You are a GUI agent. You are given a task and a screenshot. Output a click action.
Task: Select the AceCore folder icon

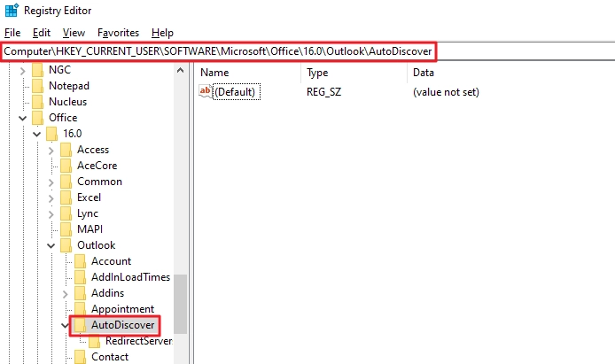click(x=66, y=166)
